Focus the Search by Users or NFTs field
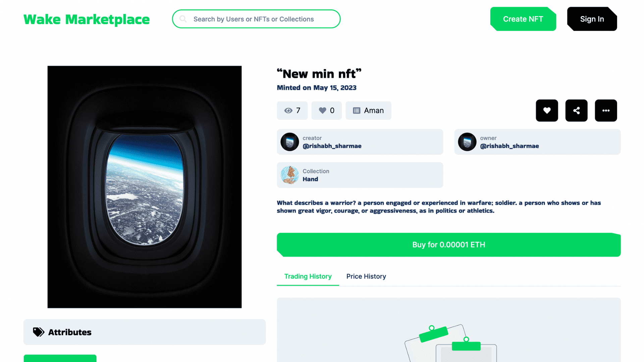 point(256,19)
